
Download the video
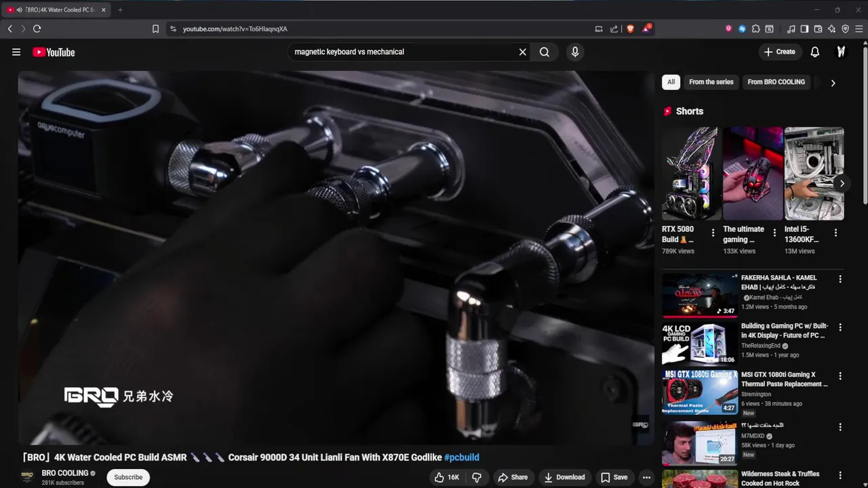coord(564,477)
